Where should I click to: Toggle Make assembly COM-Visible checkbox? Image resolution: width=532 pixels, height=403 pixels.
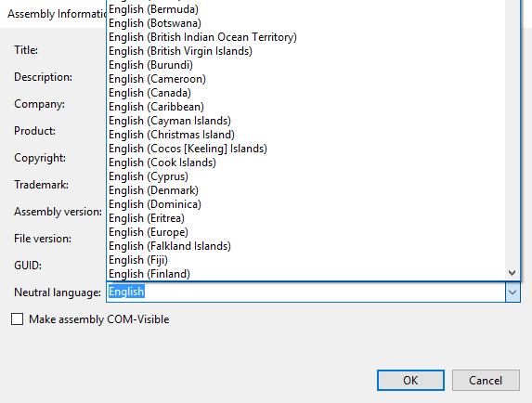click(18, 319)
